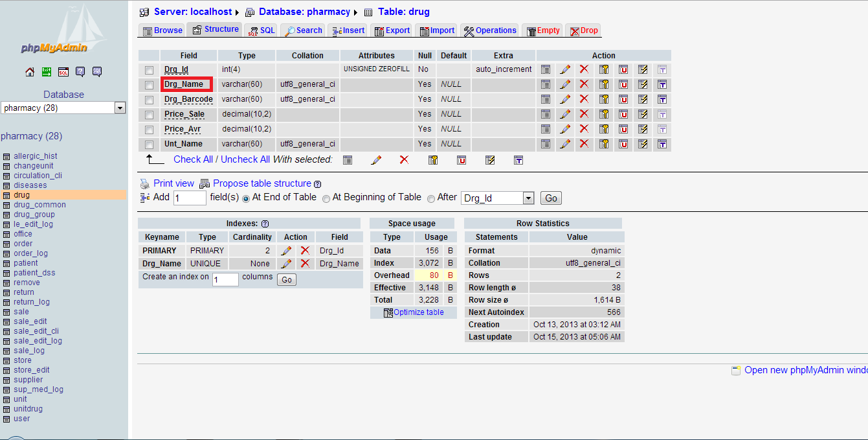Switch to the Operations tab
868x440 pixels.
pyautogui.click(x=490, y=30)
